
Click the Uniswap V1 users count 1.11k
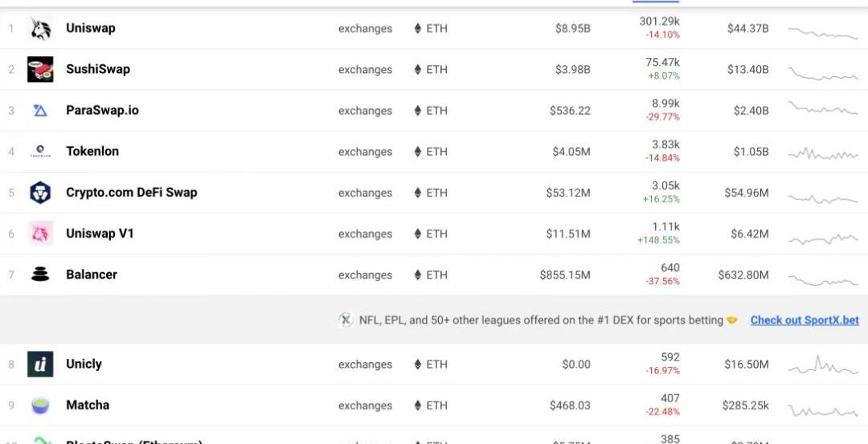coord(666,226)
